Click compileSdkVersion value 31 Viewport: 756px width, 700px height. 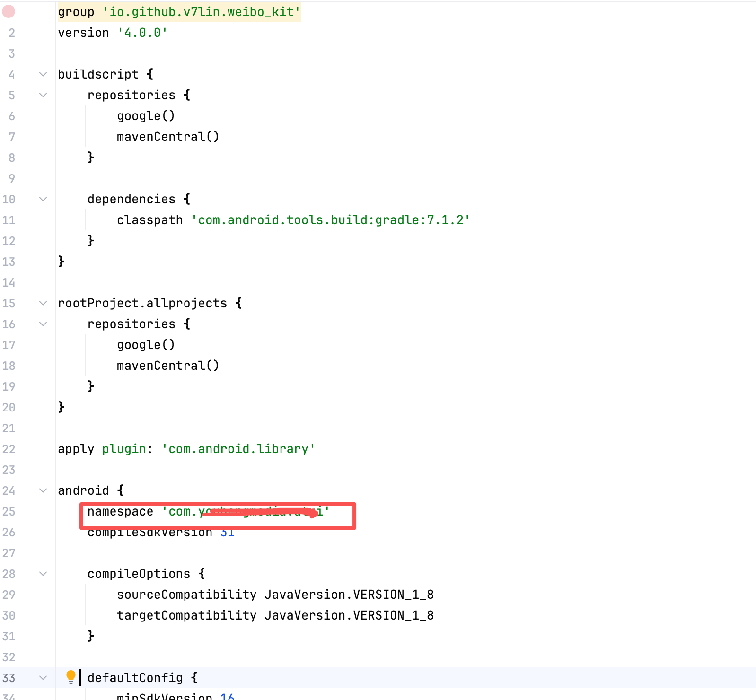pos(228,533)
